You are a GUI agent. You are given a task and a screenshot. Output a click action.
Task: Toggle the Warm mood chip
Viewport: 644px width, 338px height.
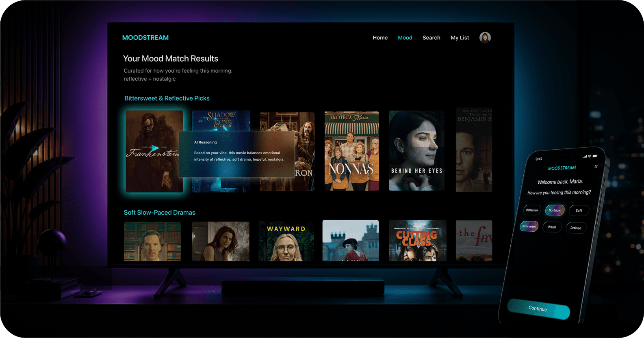(x=552, y=227)
